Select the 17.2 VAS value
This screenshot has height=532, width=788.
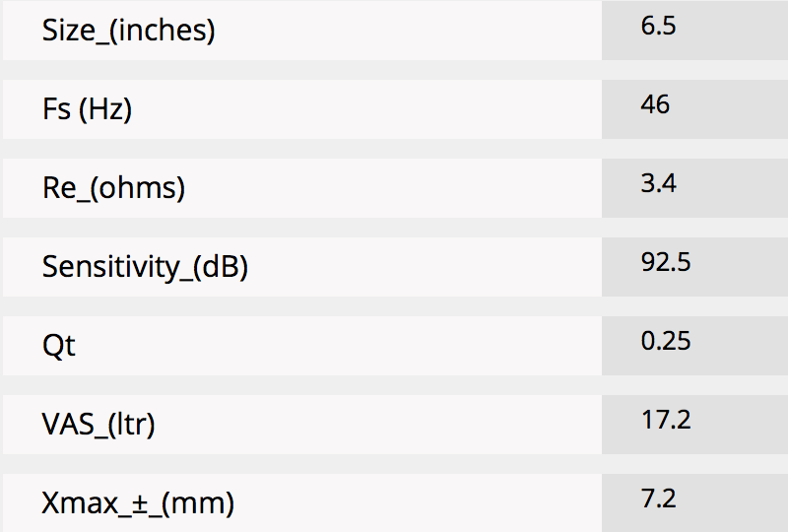tap(666, 420)
